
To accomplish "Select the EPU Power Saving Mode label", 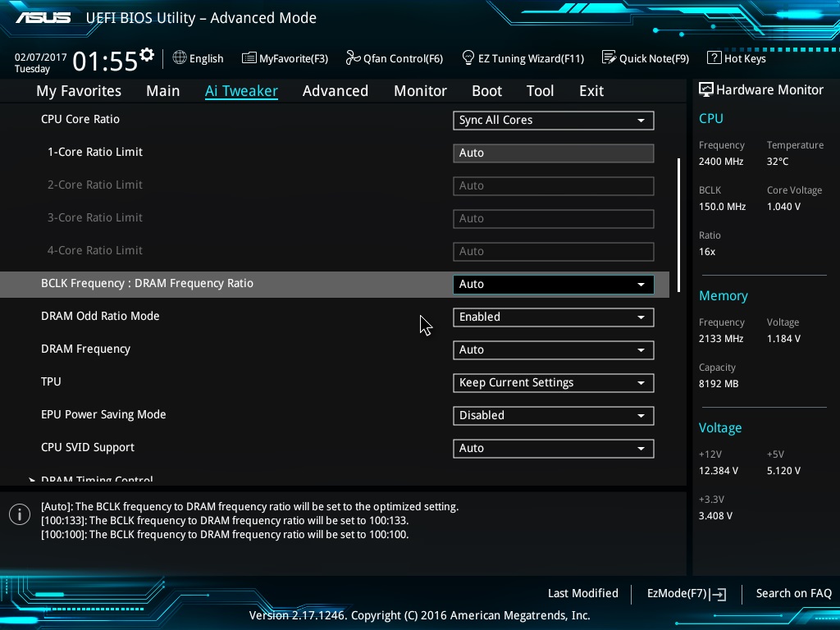I will (x=103, y=414).
